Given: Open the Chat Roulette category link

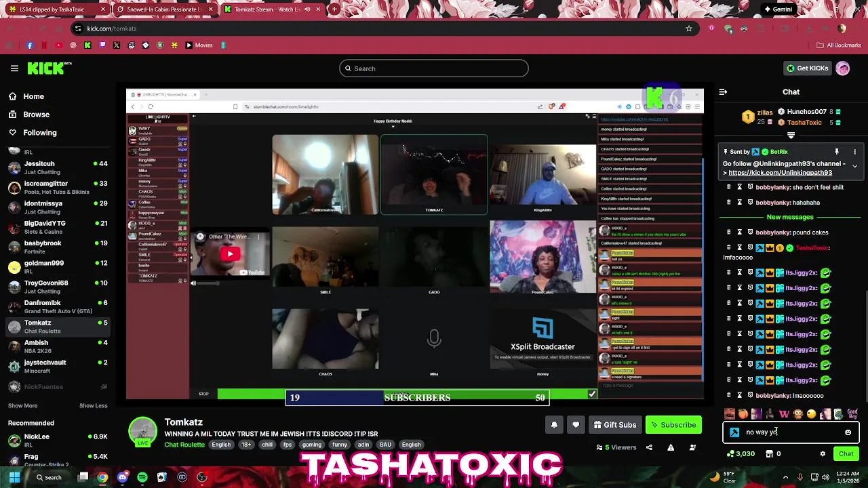Looking at the screenshot, I should click(x=184, y=445).
